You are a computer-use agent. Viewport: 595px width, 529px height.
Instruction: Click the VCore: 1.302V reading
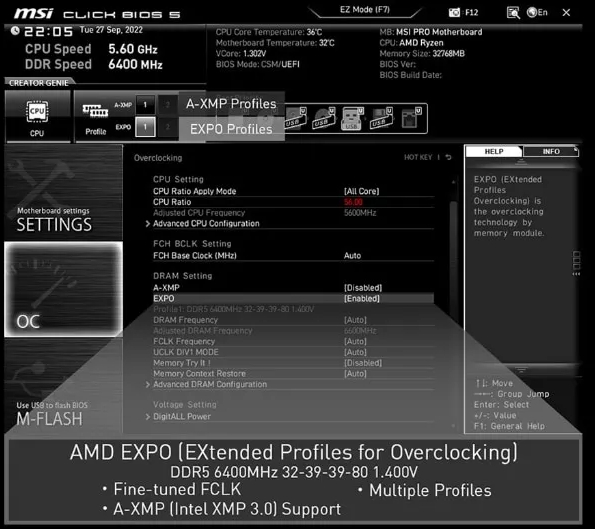pyautogui.click(x=241, y=54)
